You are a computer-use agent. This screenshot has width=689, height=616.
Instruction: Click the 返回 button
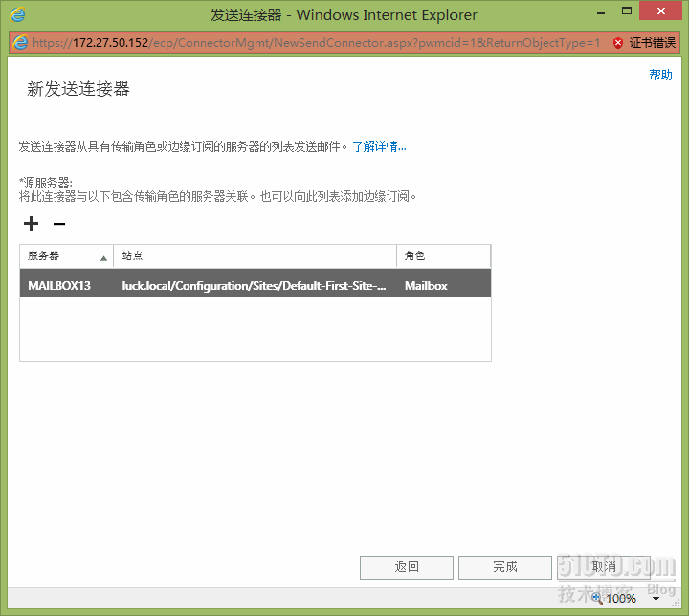click(407, 567)
